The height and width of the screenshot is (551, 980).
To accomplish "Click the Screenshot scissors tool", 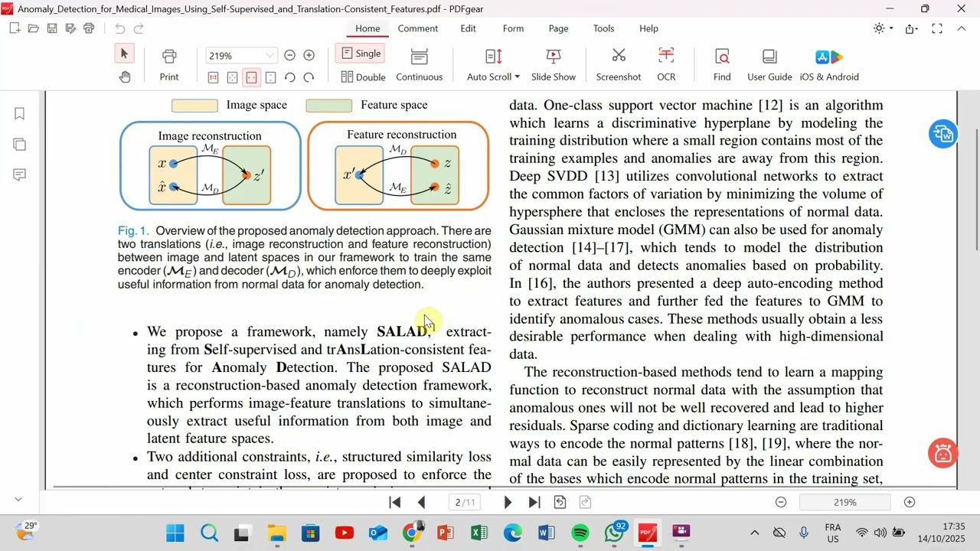I will (619, 65).
